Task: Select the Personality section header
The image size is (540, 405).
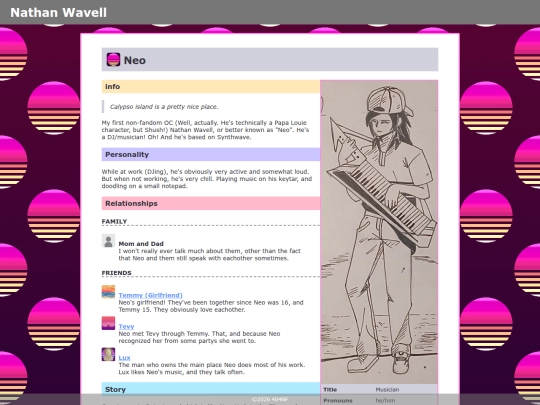Action: (x=211, y=155)
